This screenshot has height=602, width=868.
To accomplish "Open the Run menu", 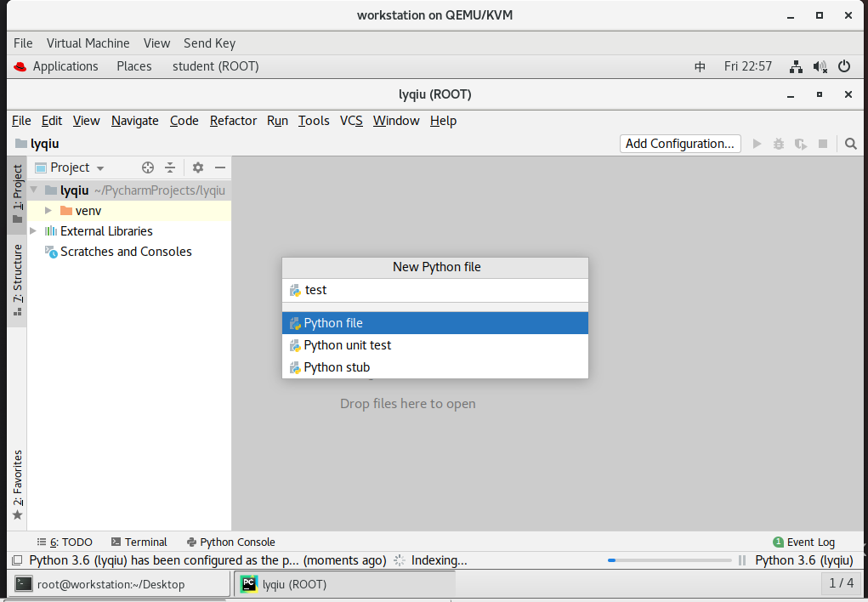I will tap(277, 121).
